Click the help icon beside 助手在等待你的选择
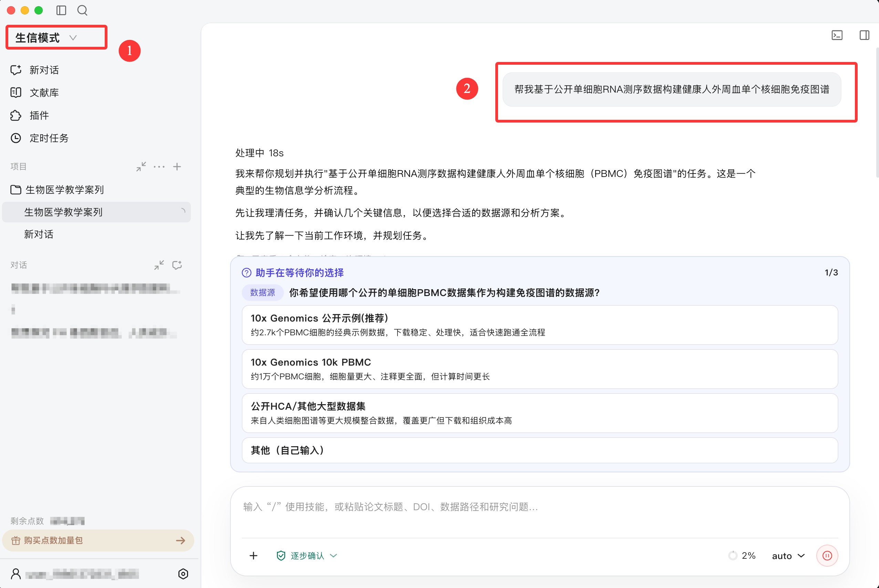Viewport: 879px width, 588px height. pos(247,273)
